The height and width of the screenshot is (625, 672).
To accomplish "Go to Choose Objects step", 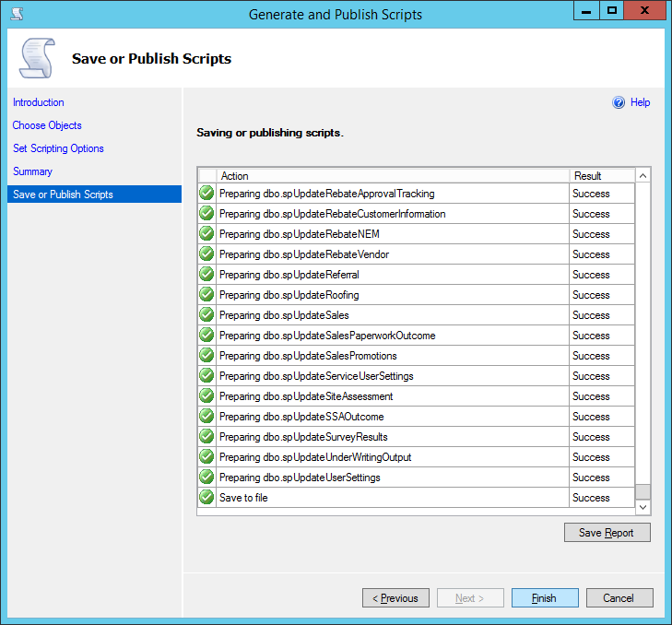I will click(x=47, y=125).
